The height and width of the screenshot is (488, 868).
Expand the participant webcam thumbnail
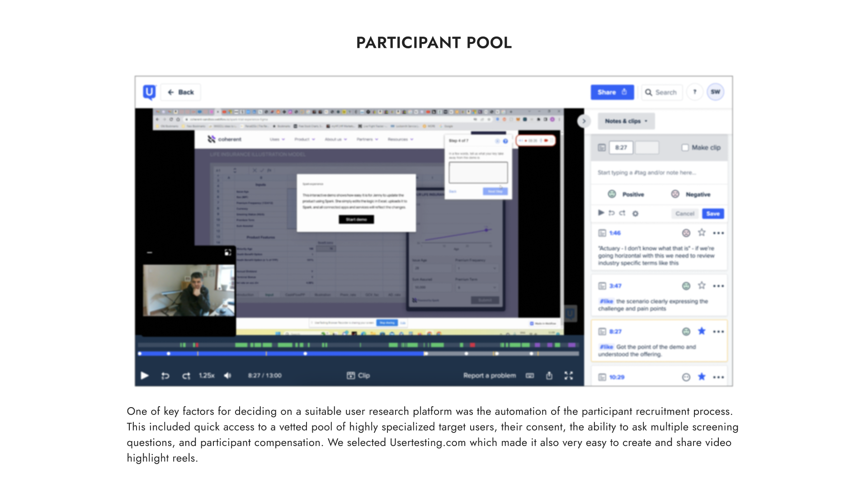click(x=228, y=252)
